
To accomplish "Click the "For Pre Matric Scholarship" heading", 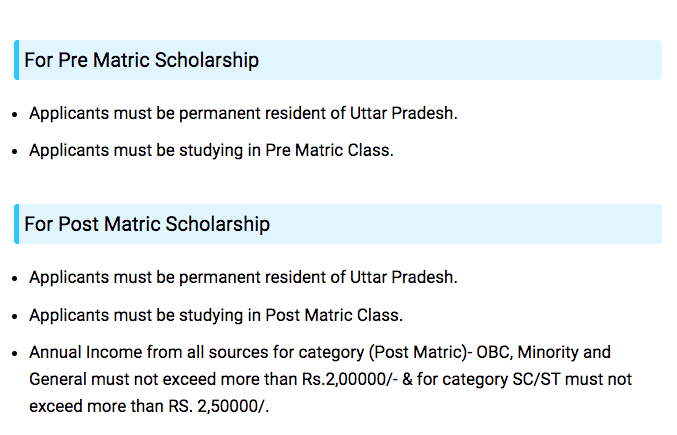I will (x=141, y=60).
